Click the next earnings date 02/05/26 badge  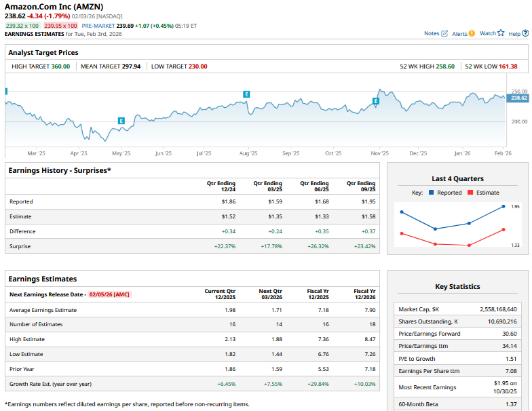(x=109, y=294)
